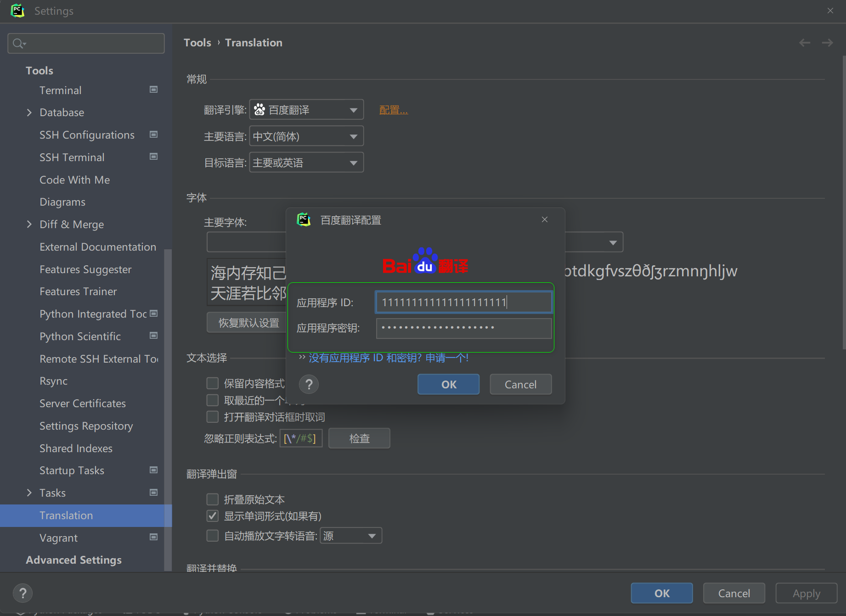Click the 忽略正则表达式 input field
This screenshot has width=846, height=616.
(x=301, y=438)
